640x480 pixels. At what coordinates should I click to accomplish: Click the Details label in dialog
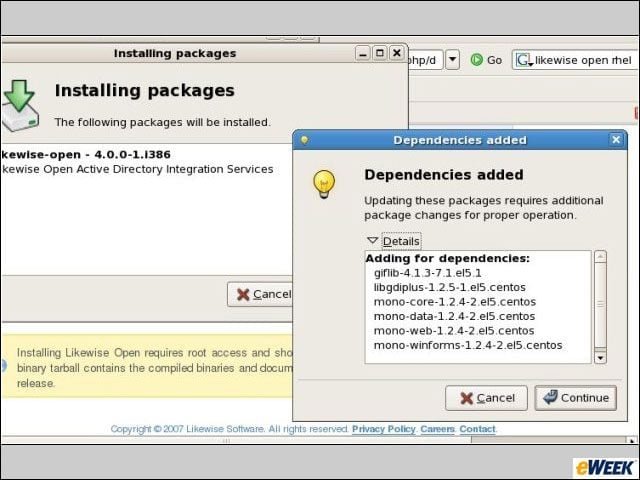401,241
